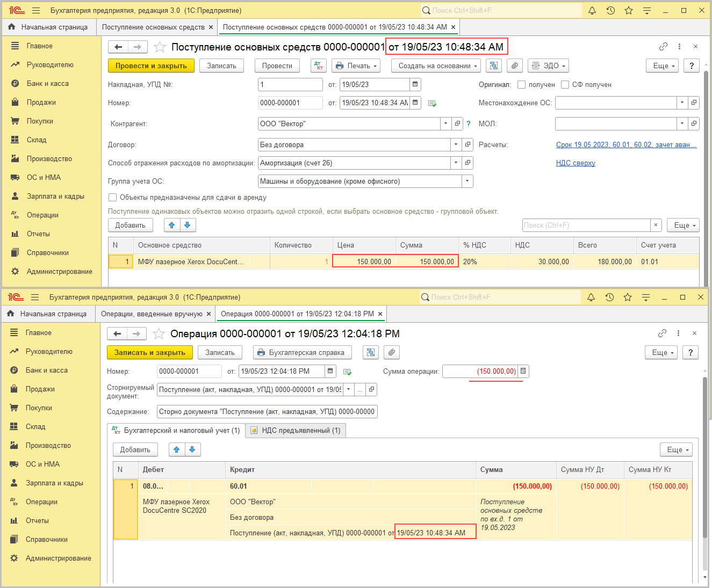Open main menu hamburger in bottom window
712x588 pixels.
pos(35,297)
